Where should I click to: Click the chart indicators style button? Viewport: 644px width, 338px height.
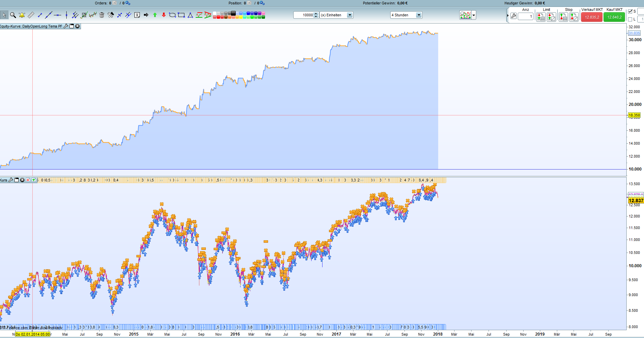point(465,15)
